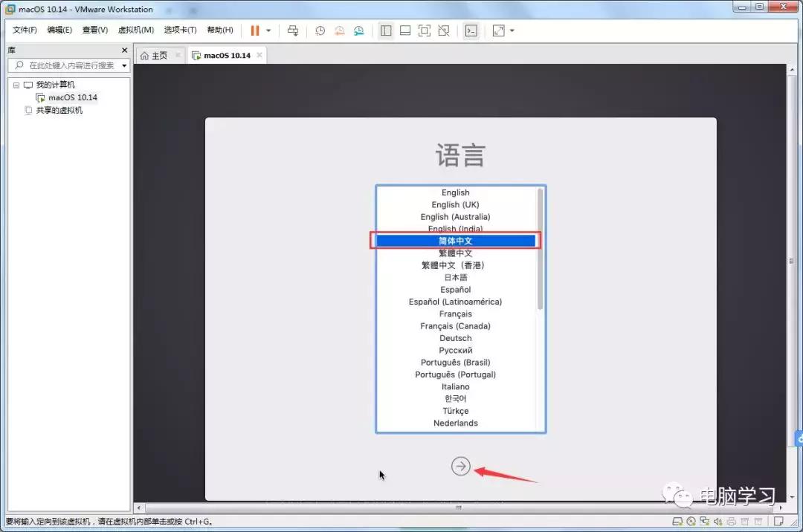The height and width of the screenshot is (532, 803).
Task: Select 日本語 from the language list
Action: point(455,277)
